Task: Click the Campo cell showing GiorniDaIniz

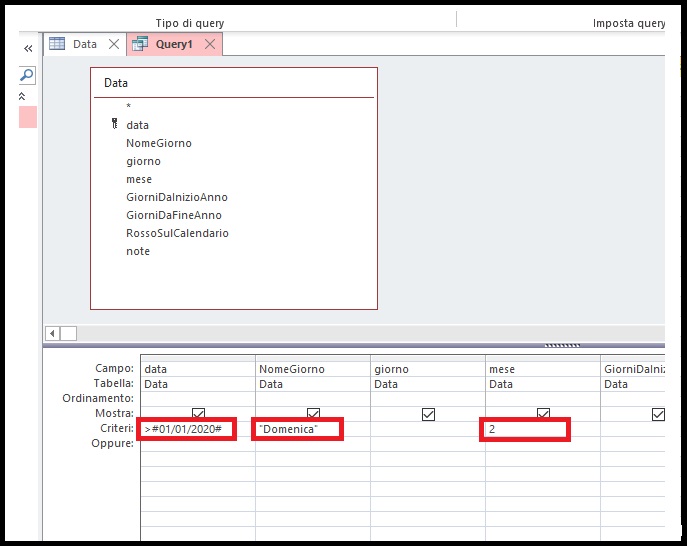Action: (x=633, y=369)
